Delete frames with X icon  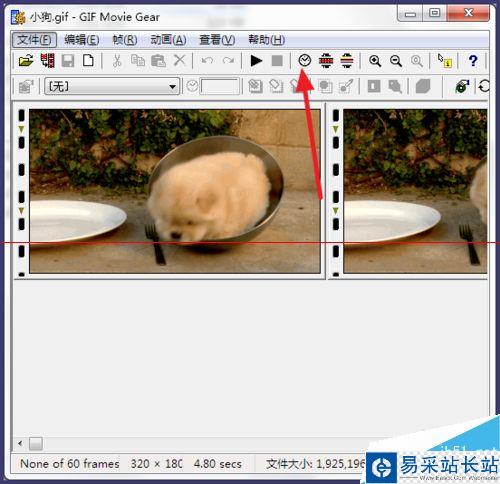(x=179, y=61)
